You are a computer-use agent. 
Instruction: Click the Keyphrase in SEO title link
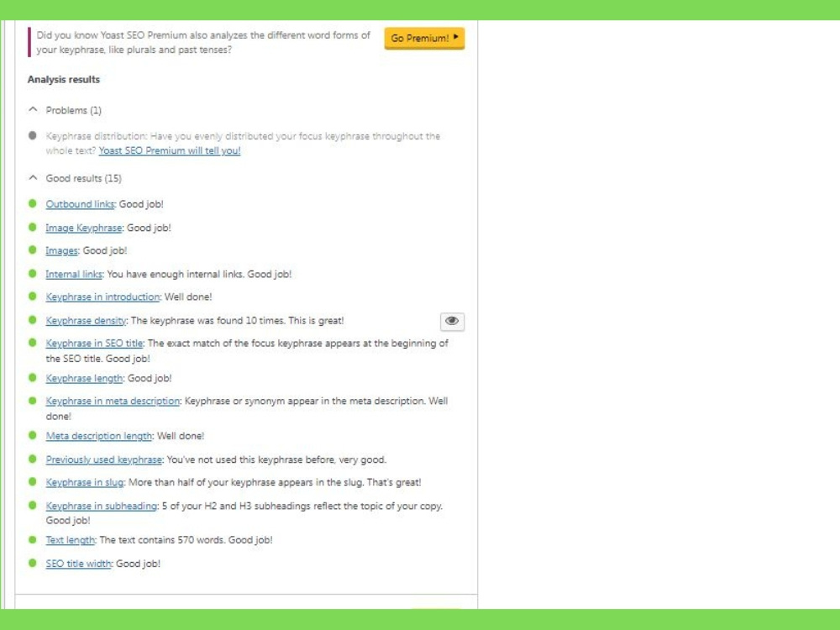coord(95,344)
